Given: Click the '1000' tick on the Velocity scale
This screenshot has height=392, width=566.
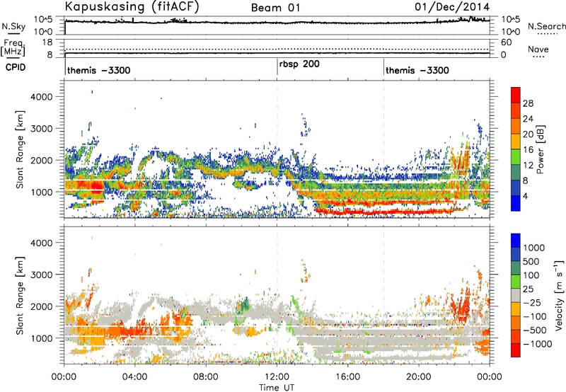Looking at the screenshot, I should tap(533, 248).
